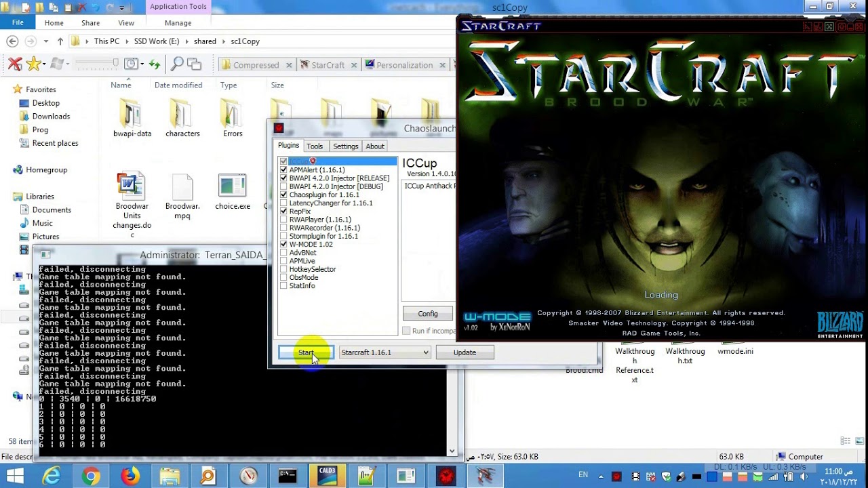The height and width of the screenshot is (488, 868).
Task: Open the Starcraft 1.16.1 version dropdown
Action: coord(384,352)
